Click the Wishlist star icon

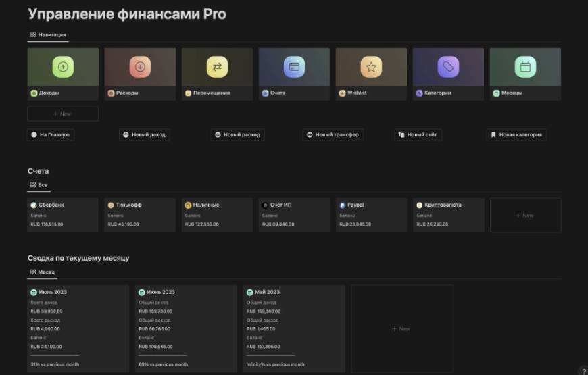click(371, 67)
